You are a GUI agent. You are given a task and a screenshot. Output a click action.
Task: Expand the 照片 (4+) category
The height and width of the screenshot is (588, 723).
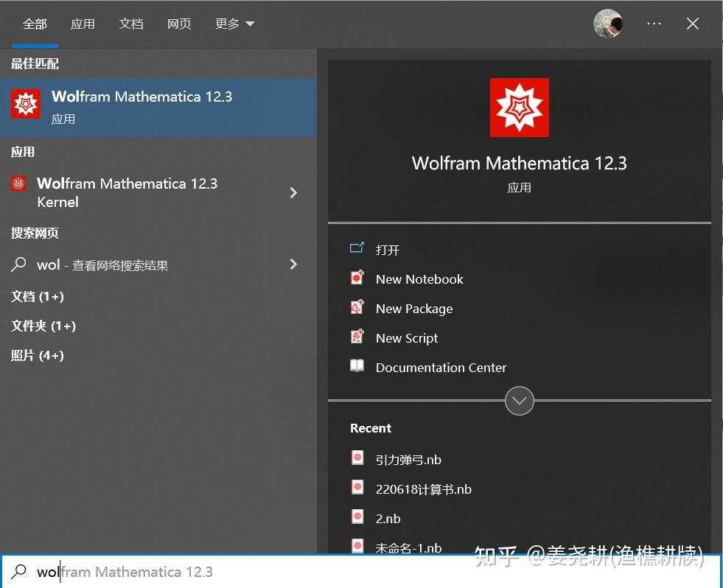(38, 356)
